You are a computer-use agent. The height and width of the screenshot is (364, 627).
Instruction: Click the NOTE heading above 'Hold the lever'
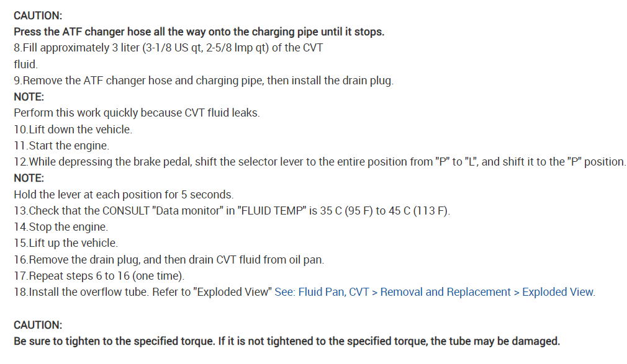point(27,178)
